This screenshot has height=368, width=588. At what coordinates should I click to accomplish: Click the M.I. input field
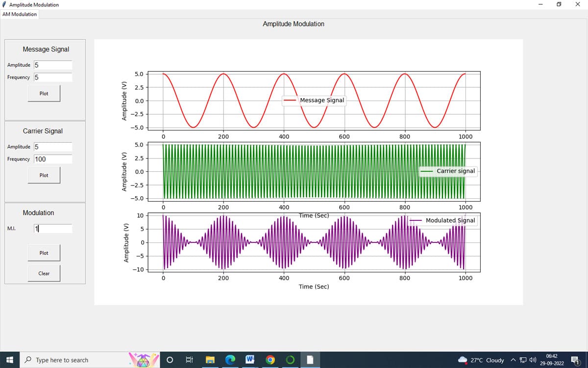coord(52,228)
